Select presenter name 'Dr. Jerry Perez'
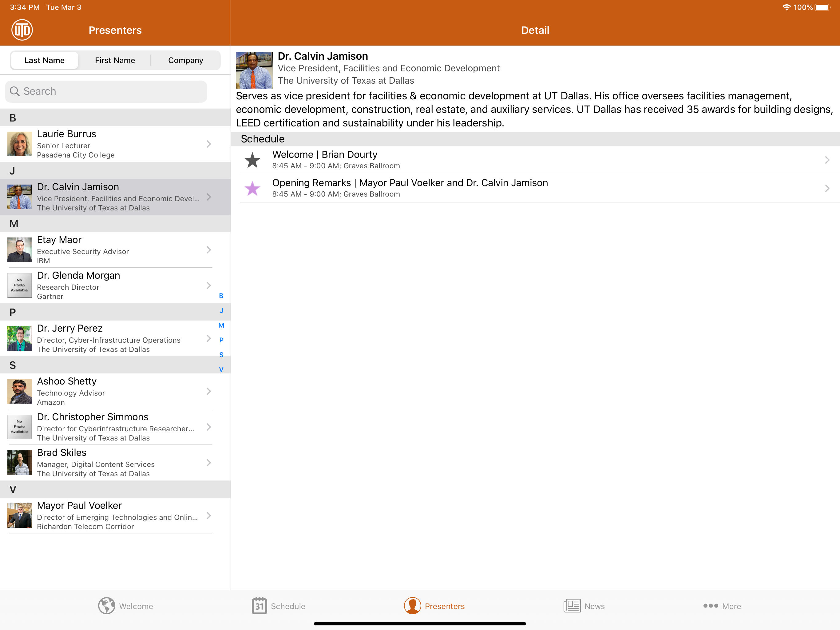 [69, 328]
